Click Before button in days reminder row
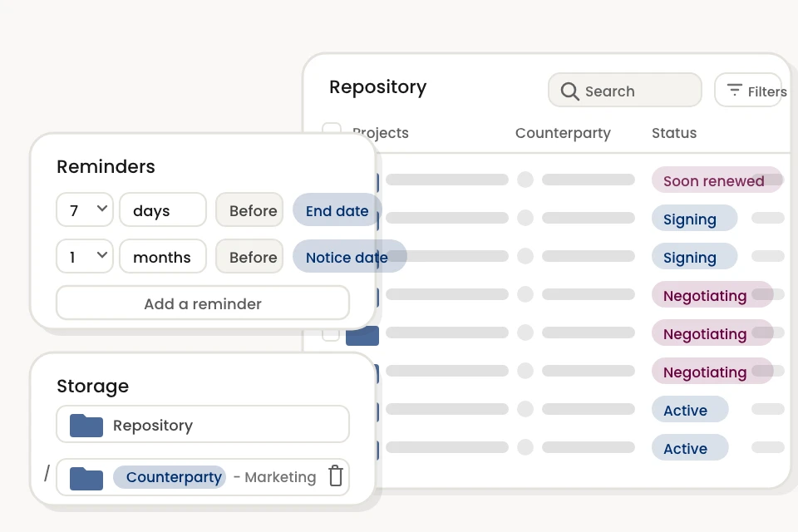The image size is (798, 532). pos(249,209)
